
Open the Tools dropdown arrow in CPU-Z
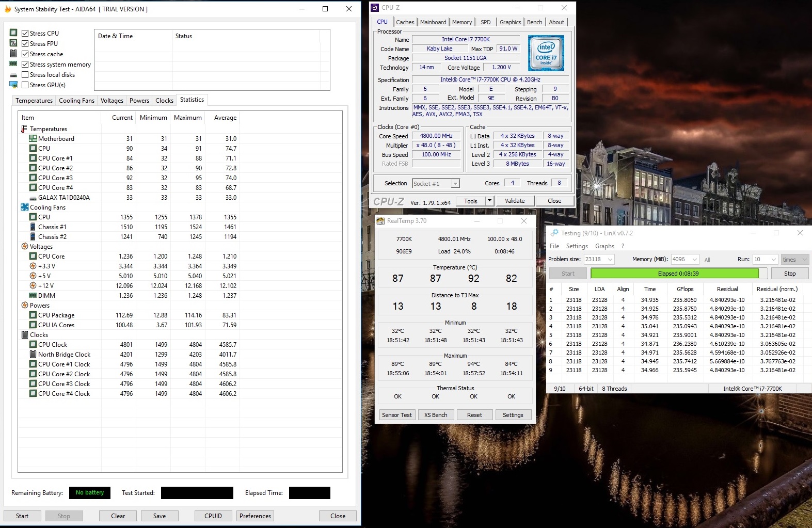coord(489,201)
